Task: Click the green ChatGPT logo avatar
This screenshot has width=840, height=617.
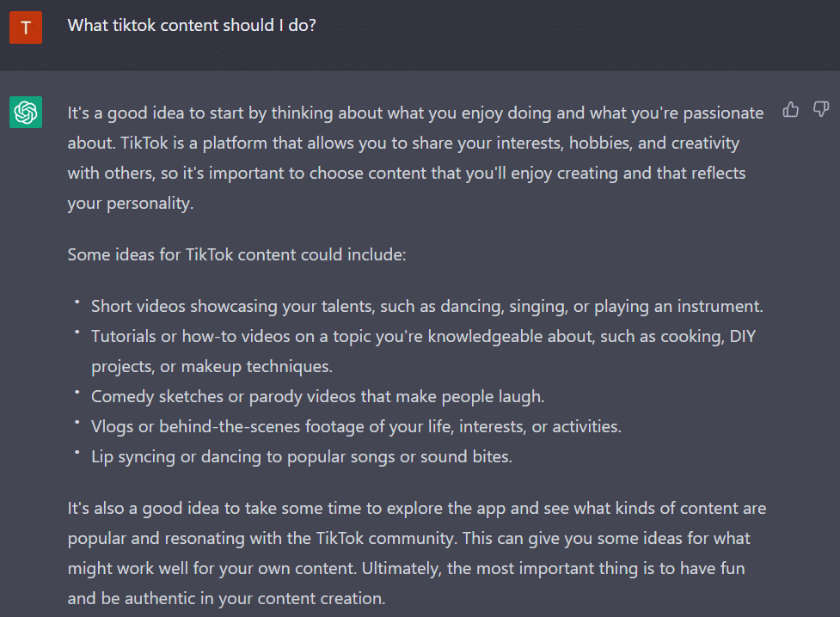Action: pos(26,113)
